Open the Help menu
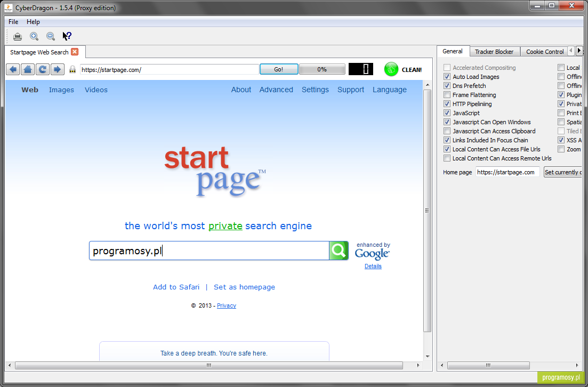The height and width of the screenshot is (387, 588). pyautogui.click(x=33, y=22)
